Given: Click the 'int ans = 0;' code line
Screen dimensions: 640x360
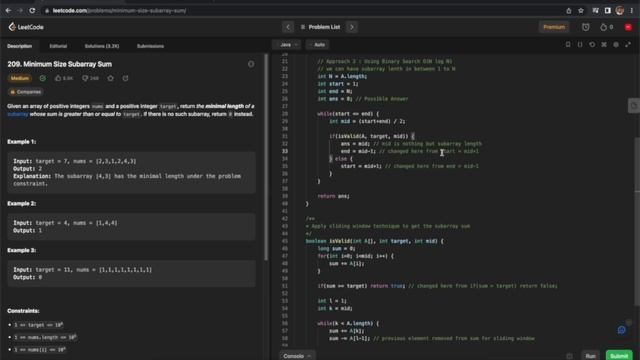Looking at the screenshot, I should click(336, 99).
